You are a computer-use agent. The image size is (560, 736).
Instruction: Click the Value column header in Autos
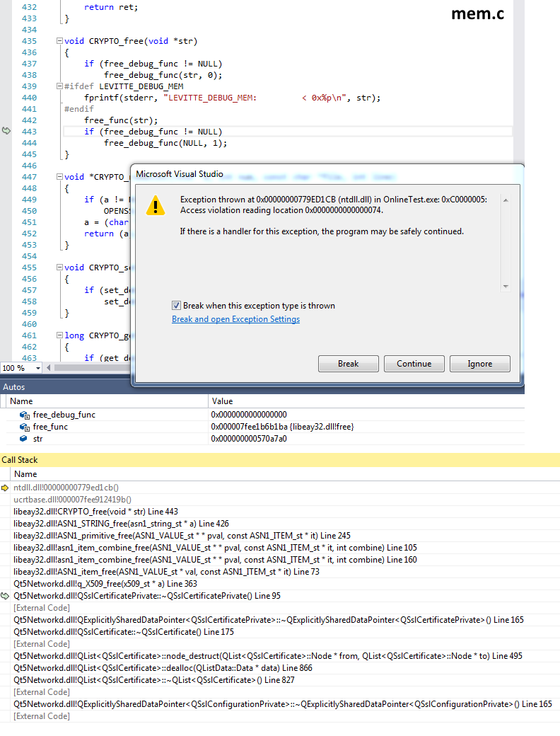(x=222, y=401)
